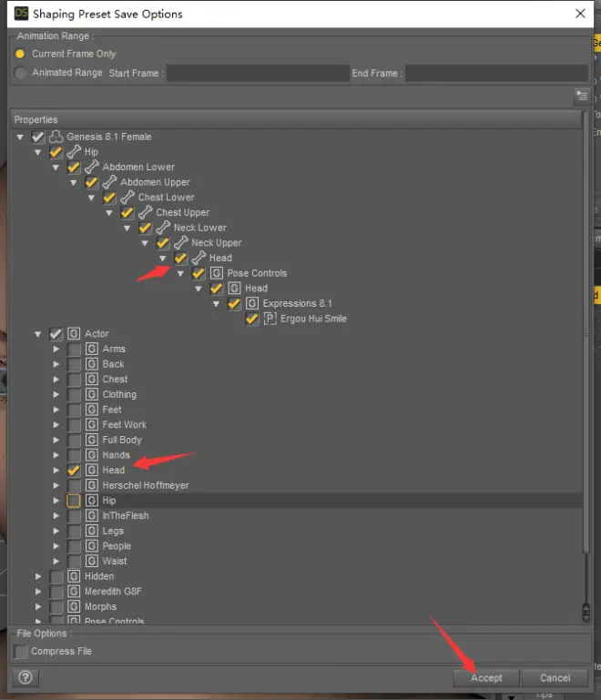The image size is (601, 700).
Task: Collapse the Neck Upper bone node
Action: 145,243
